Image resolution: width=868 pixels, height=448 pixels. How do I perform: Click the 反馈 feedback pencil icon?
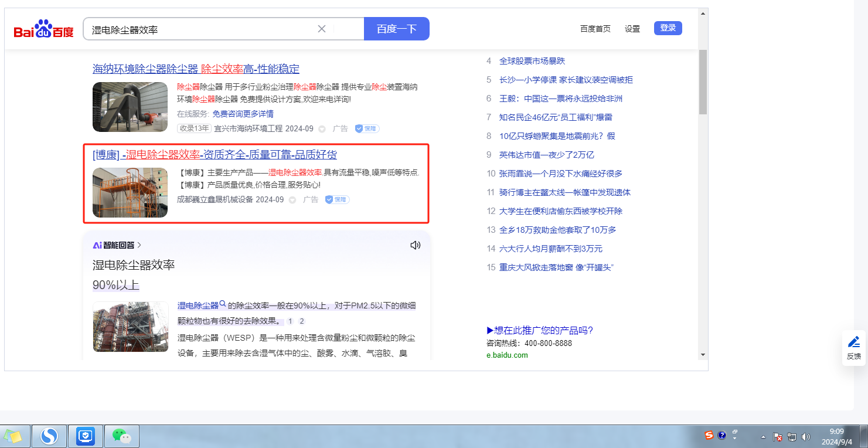(853, 342)
